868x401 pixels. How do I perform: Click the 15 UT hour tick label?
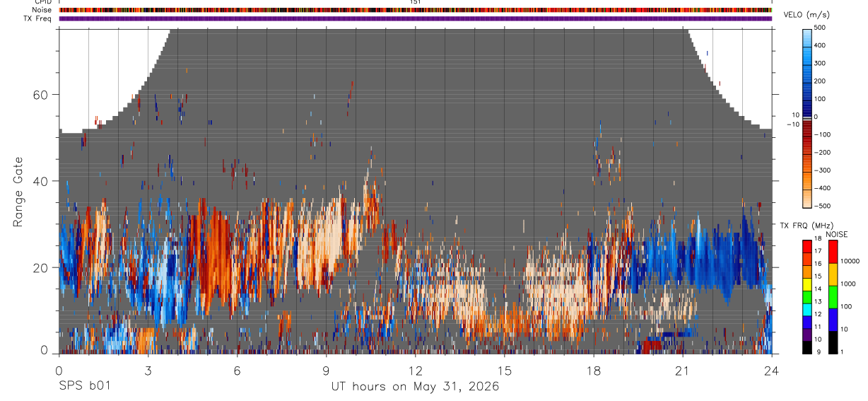click(x=505, y=370)
